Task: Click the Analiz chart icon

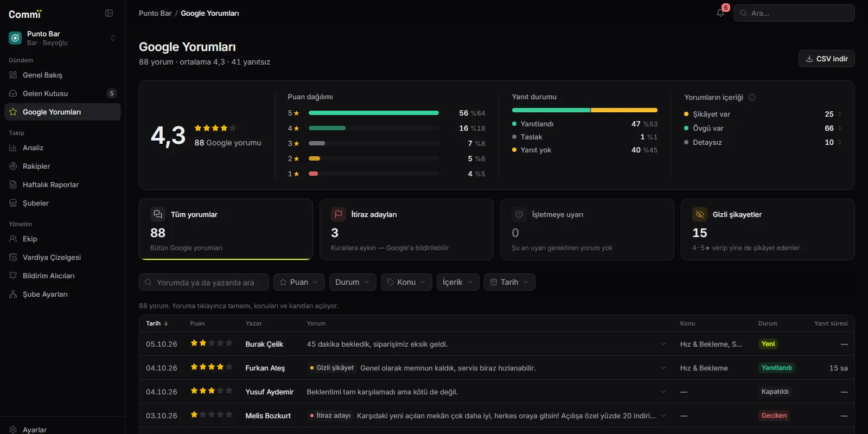Action: coord(13,148)
